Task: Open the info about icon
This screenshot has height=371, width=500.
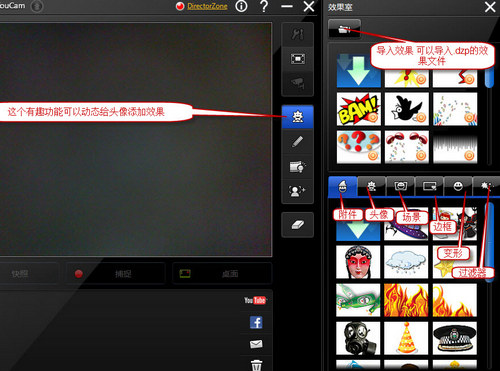Action: click(x=241, y=6)
